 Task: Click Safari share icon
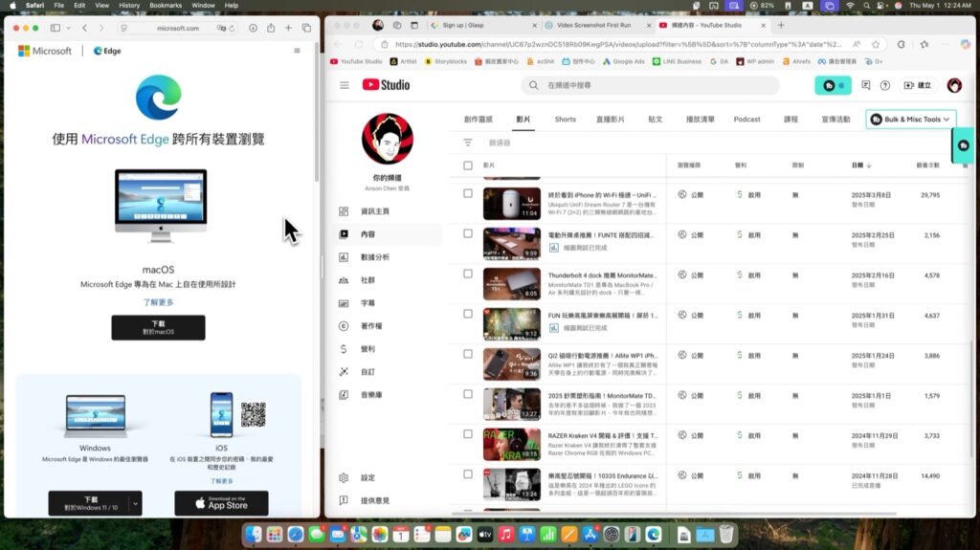(271, 28)
